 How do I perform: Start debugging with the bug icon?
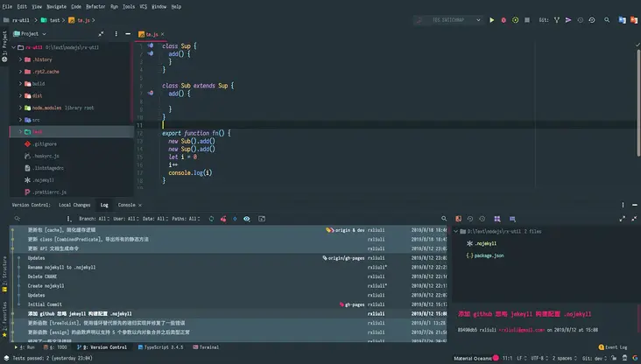point(503,19)
